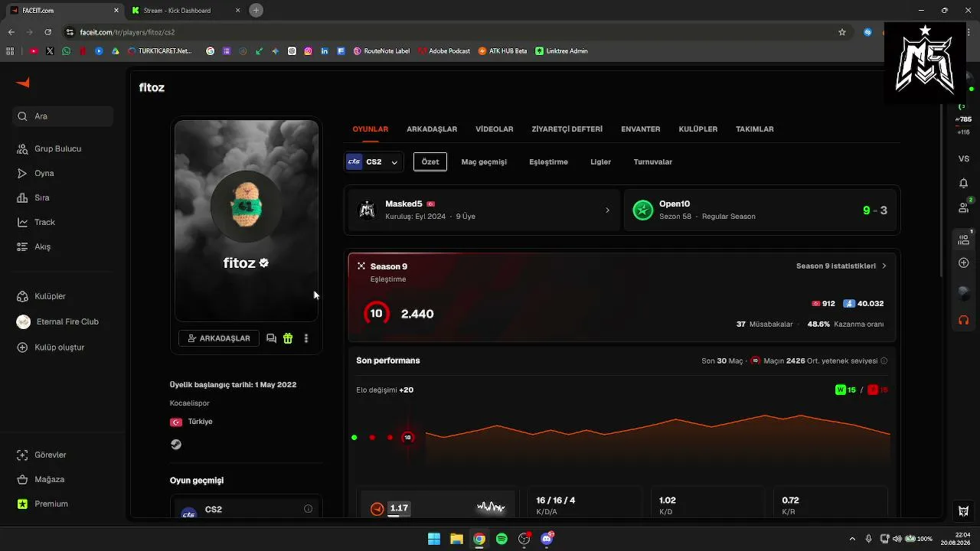Open the friends icon with green badge
This screenshot has height=551, width=980.
point(964,207)
